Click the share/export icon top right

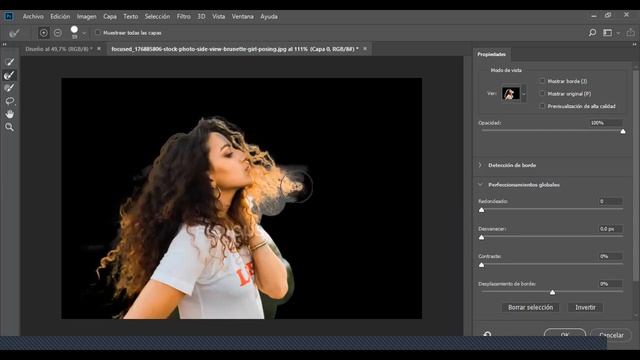pyautogui.click(x=631, y=32)
